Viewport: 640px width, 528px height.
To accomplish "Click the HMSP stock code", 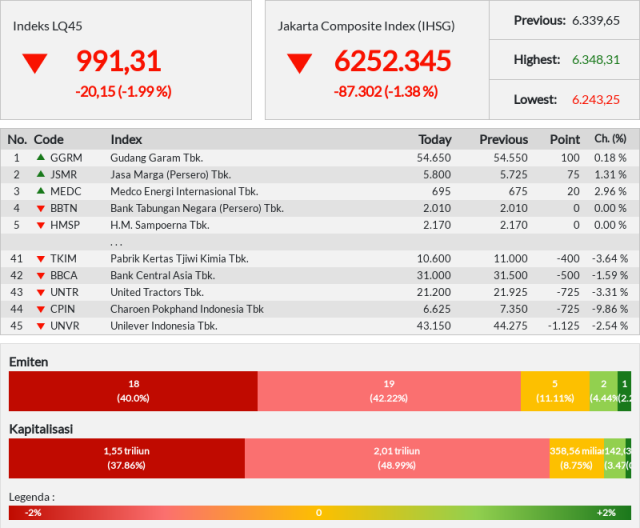I will coord(65,225).
